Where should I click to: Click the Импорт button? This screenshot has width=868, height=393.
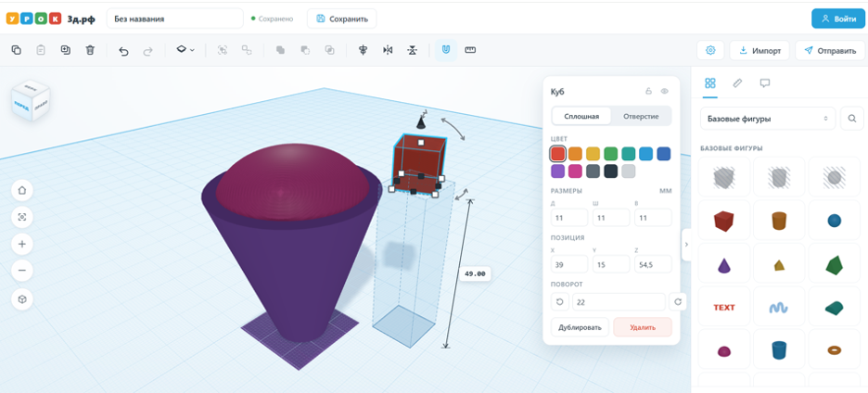759,50
